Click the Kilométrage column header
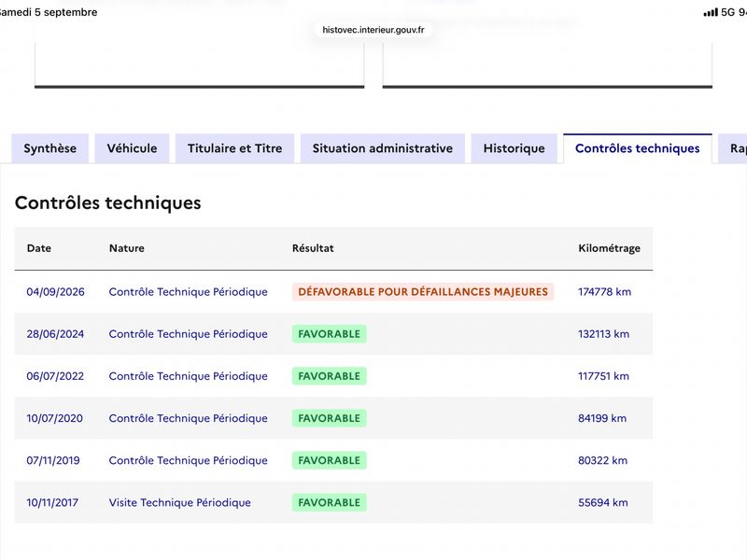This screenshot has height=560, width=747. coord(610,248)
